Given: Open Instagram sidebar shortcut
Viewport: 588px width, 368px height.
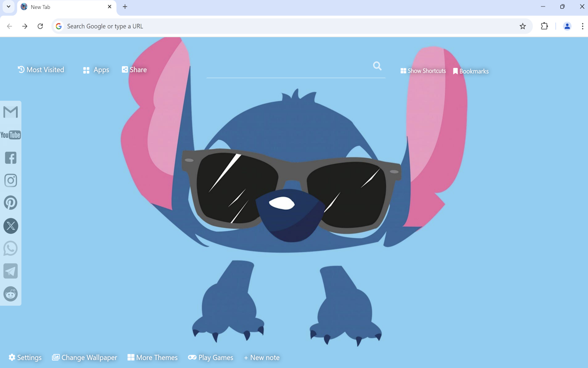Looking at the screenshot, I should pyautogui.click(x=11, y=180).
